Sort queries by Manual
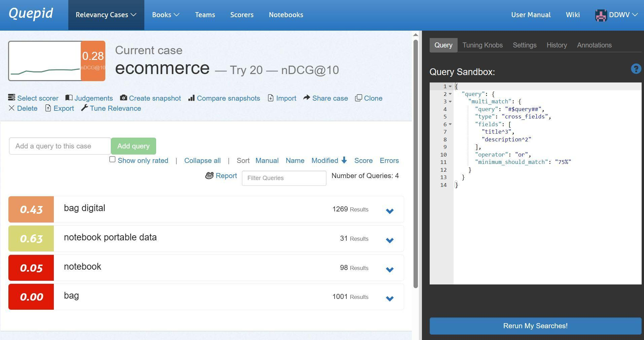 (x=267, y=161)
